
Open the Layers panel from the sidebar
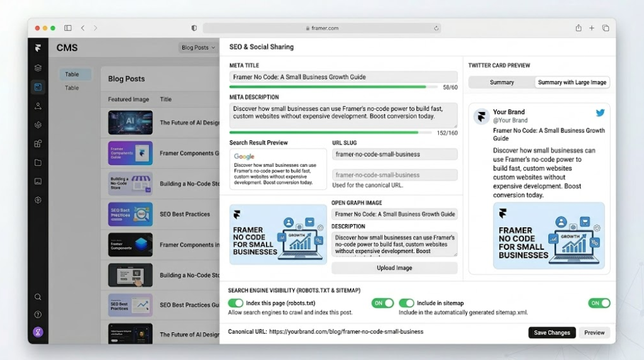pyautogui.click(x=38, y=68)
